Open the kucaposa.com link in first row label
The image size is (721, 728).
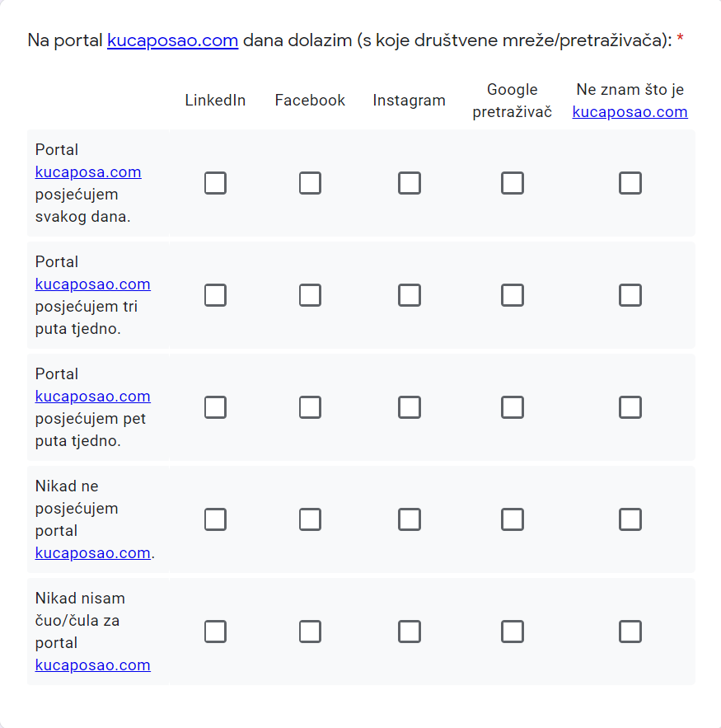87,172
